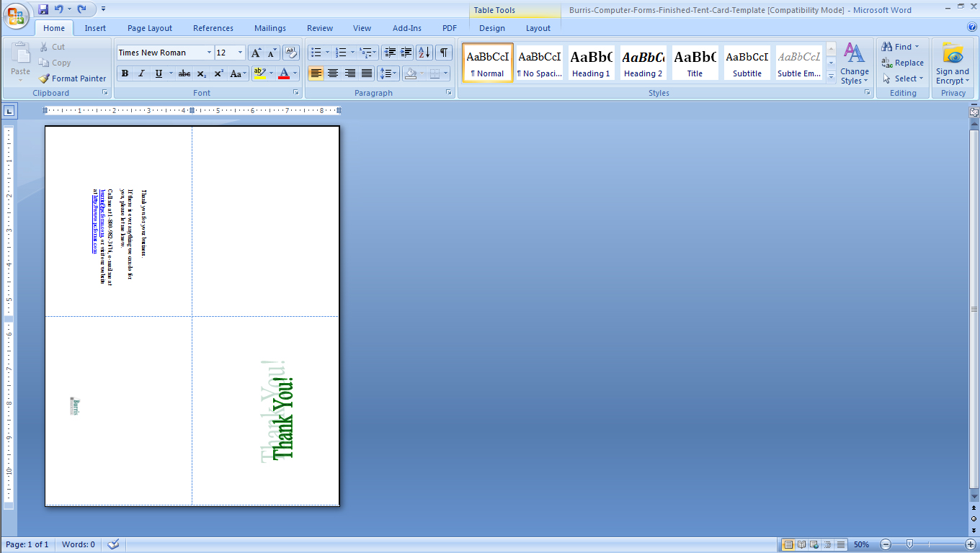Click the Sign and Encrypt icon
The width and height of the screenshot is (980, 553).
(953, 54)
